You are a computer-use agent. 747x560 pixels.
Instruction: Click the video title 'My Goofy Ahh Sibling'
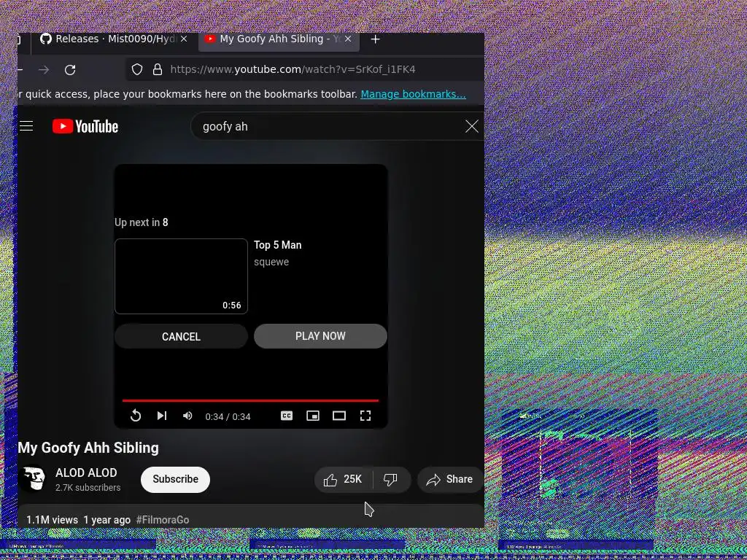88,448
